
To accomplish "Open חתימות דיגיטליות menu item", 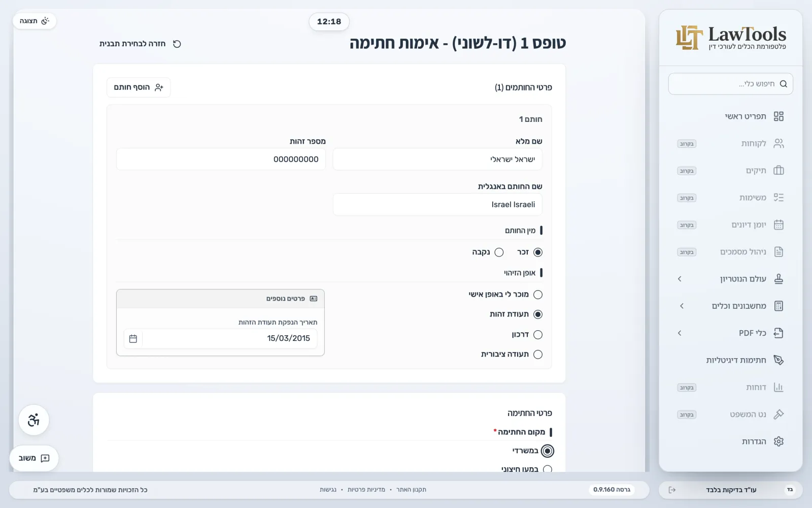I will [731, 360].
